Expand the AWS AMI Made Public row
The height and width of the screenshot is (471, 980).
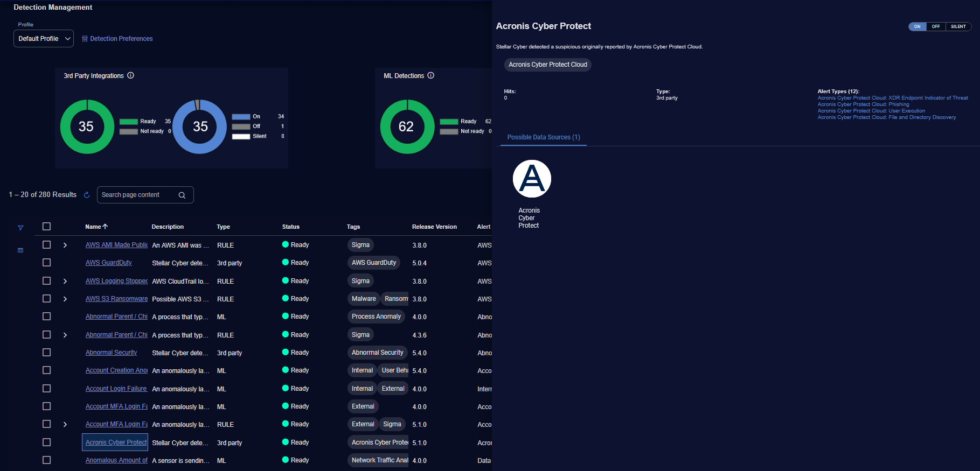pyautogui.click(x=65, y=245)
